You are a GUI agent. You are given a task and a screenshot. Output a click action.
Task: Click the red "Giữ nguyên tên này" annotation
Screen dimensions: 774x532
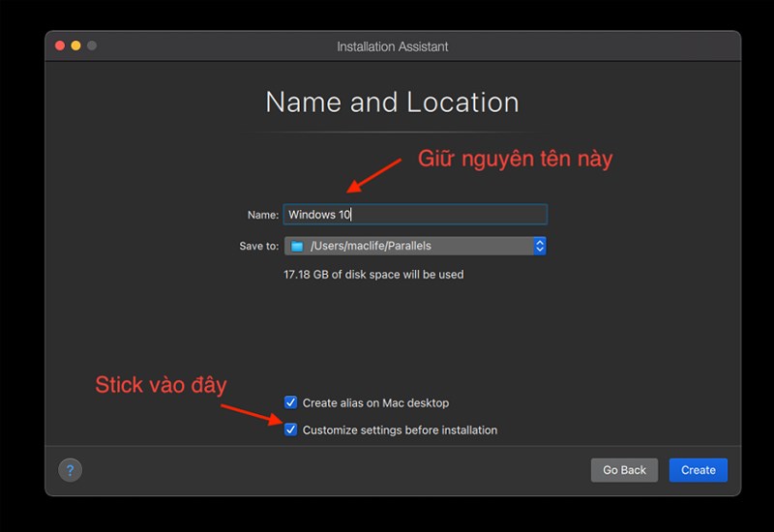515,159
